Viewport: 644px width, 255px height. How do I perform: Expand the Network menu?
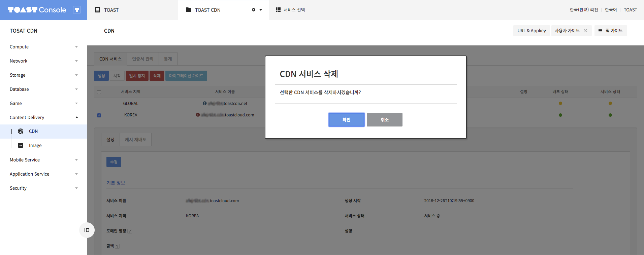pos(43,61)
